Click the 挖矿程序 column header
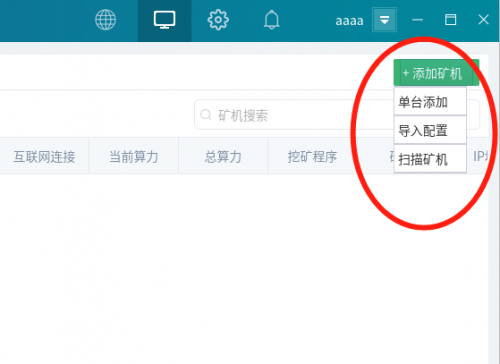This screenshot has height=364, width=500. click(312, 156)
